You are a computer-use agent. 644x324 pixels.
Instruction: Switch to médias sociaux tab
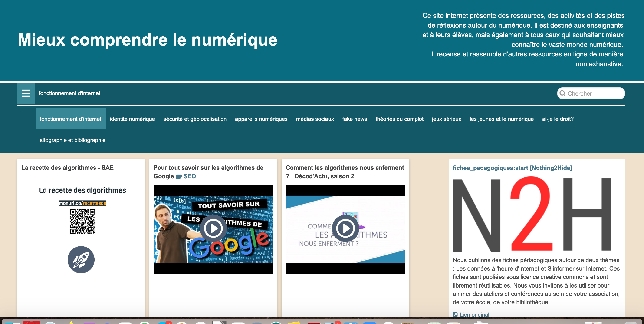(315, 119)
